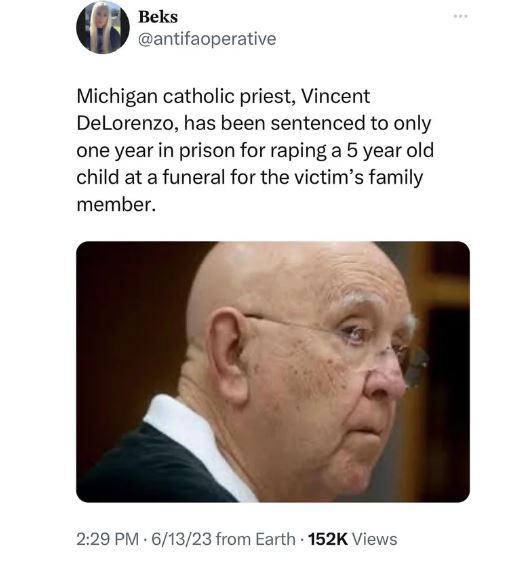The width and height of the screenshot is (512, 562).
Task: Click the word 'Michigan' in the tweet
Action: click(117, 97)
